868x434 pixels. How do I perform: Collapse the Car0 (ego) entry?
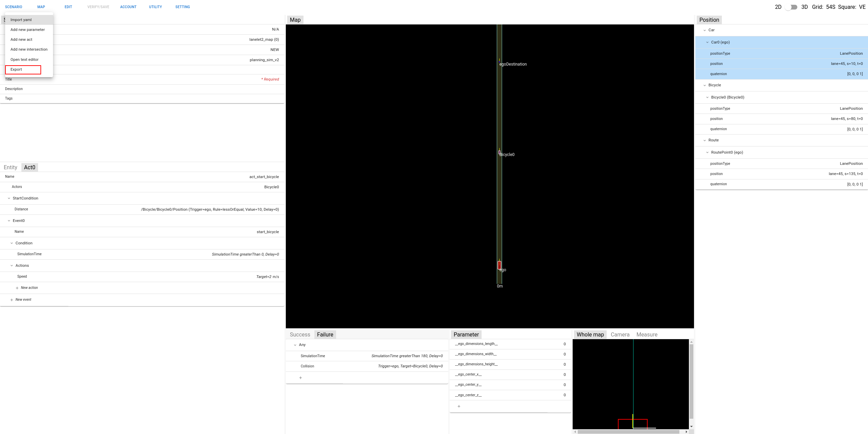click(x=708, y=42)
